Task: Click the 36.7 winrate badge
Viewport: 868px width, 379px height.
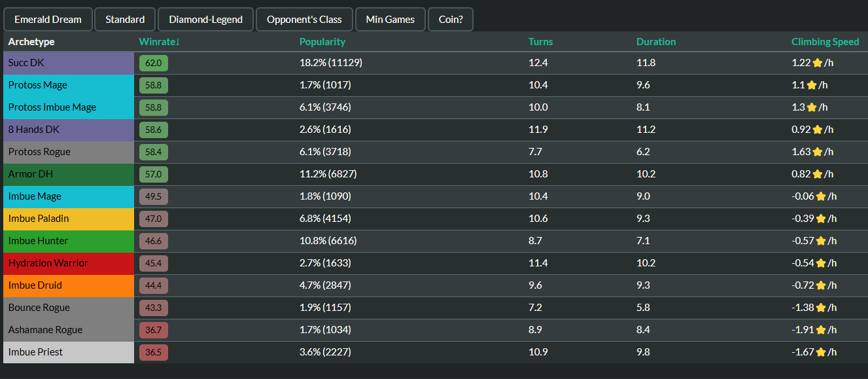Action: [x=154, y=331]
